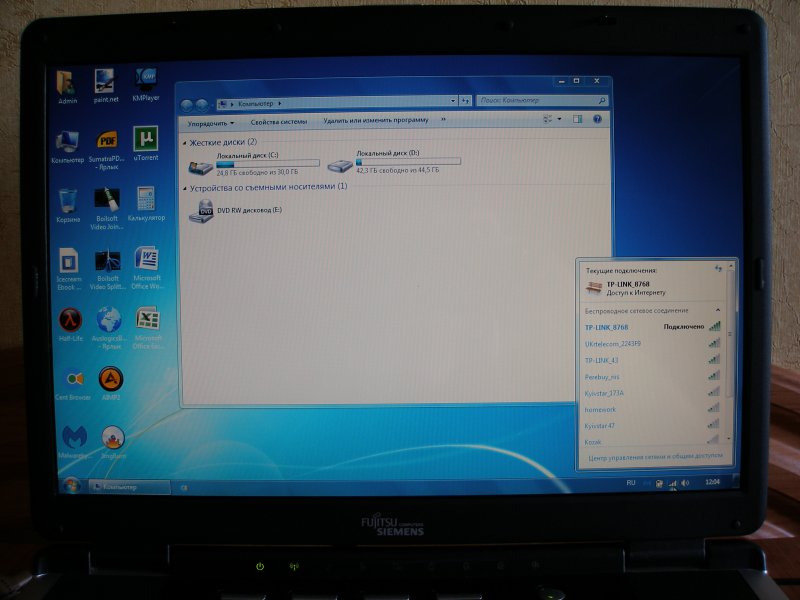Viewport: 800px width, 600px height.
Task: Select the Kyivstar_173A wireless network
Action: tap(605, 393)
